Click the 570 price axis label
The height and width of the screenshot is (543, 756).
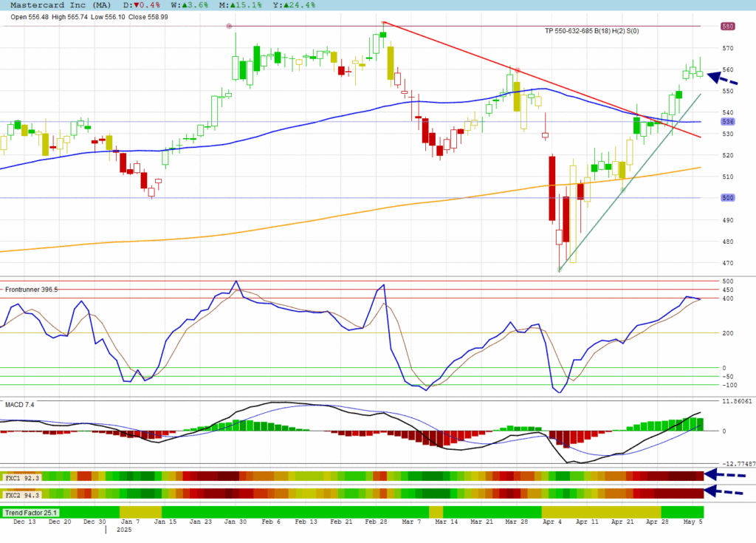[x=727, y=48]
